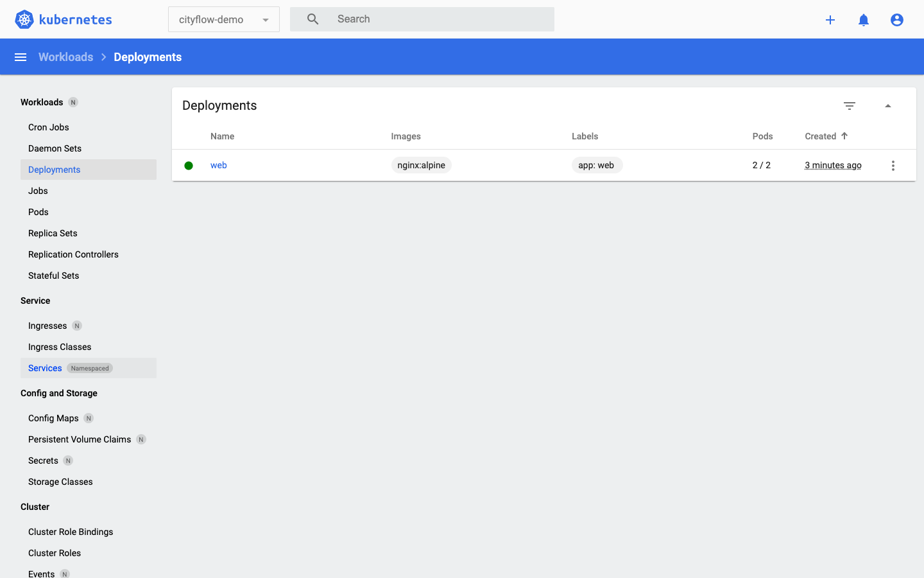Open Config Maps in sidebar
This screenshot has height=578, width=924.
[x=89, y=418]
